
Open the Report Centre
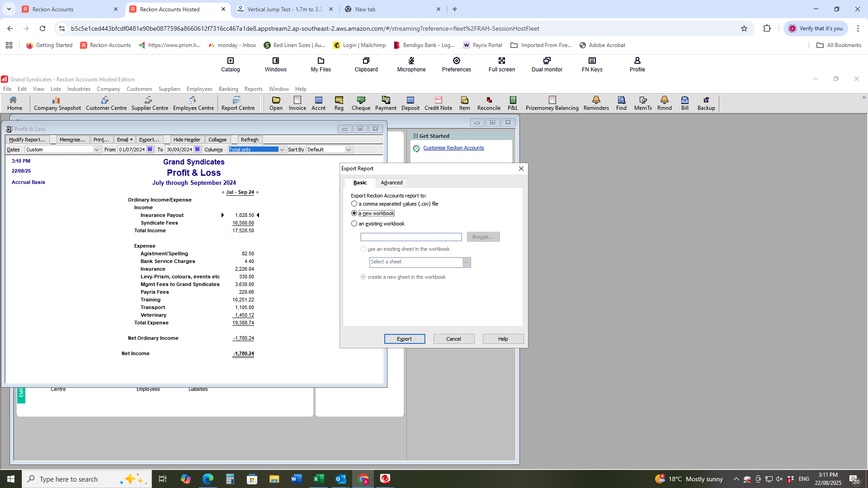[x=238, y=103]
